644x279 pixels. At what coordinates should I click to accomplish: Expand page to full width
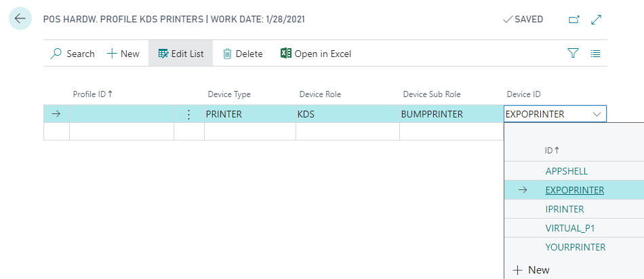coord(597,20)
